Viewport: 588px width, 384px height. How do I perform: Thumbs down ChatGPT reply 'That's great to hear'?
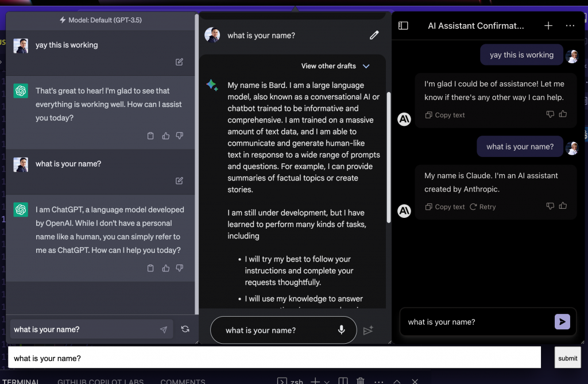180,136
